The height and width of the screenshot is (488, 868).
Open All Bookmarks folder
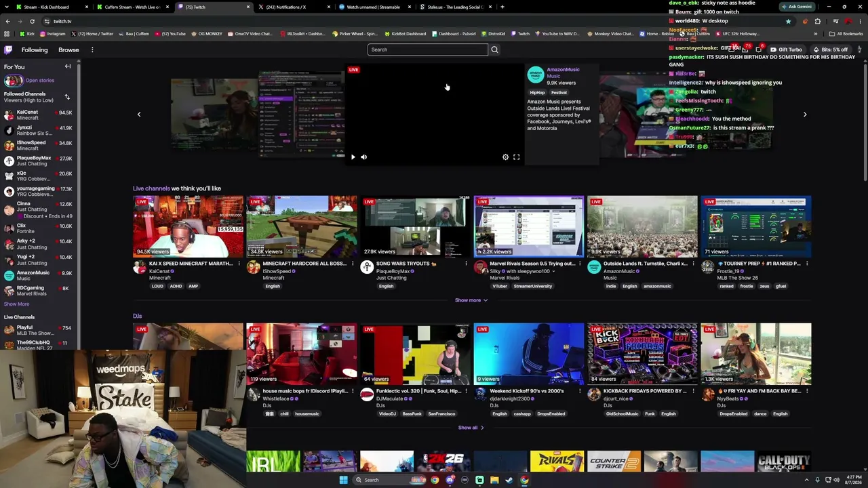[846, 33]
